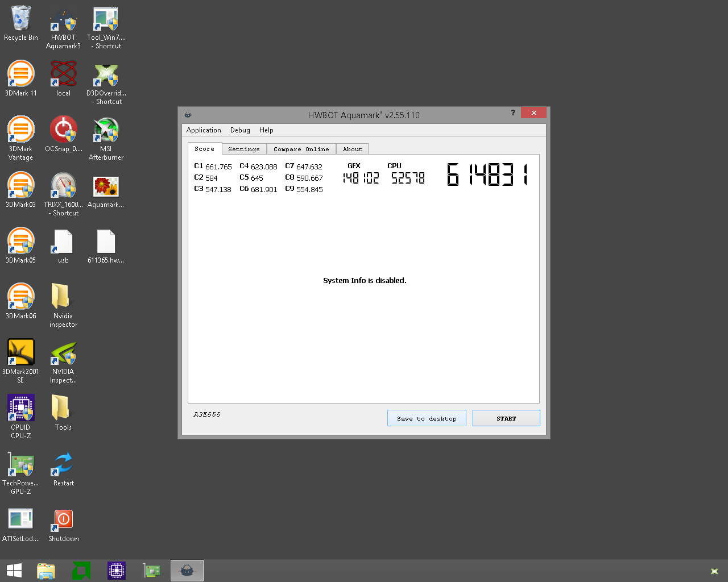The image size is (728, 582).
Task: Click the C4 value 623.088
Action: (264, 167)
